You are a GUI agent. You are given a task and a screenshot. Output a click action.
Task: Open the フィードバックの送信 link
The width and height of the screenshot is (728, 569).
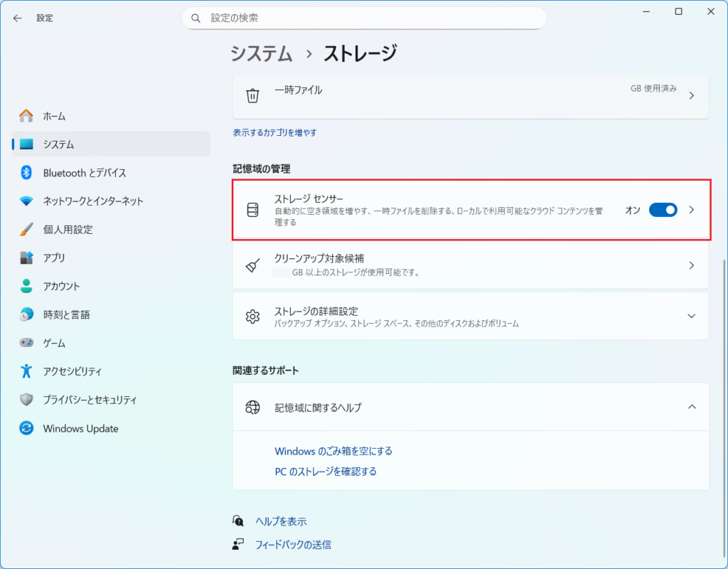pos(293,545)
